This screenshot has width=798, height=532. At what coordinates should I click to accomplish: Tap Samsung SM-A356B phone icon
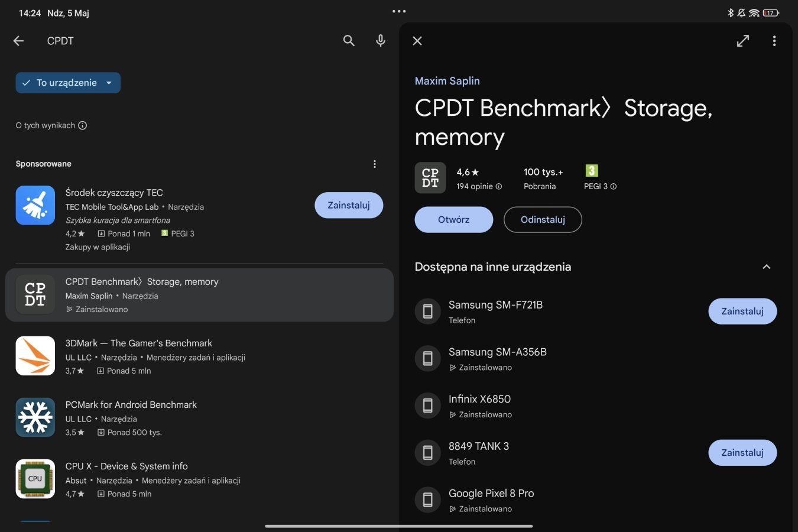428,358
